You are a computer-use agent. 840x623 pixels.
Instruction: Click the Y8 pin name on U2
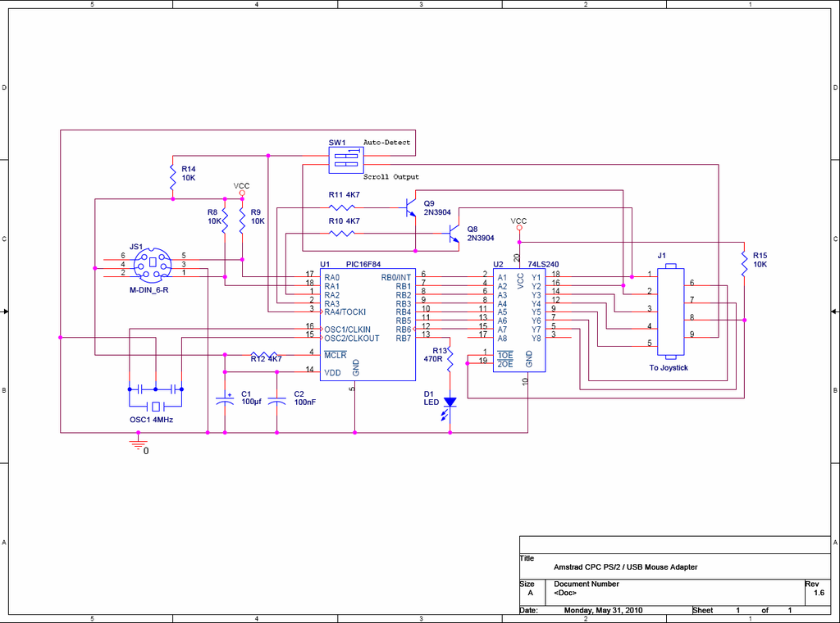tap(536, 339)
